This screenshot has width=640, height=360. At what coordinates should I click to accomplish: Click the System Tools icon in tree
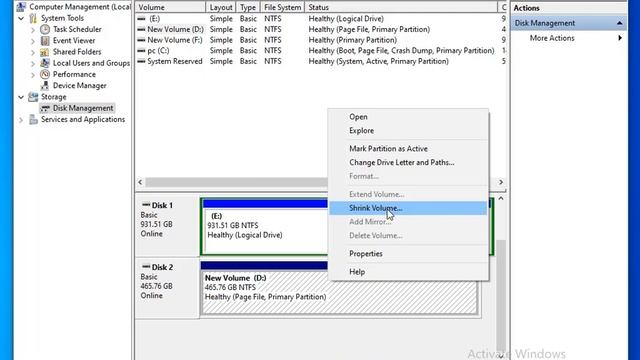point(33,18)
